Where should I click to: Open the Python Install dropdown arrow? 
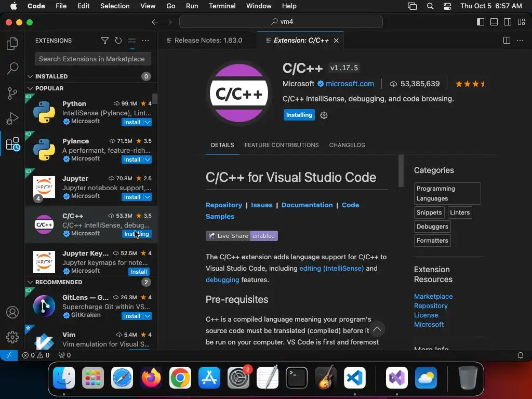click(x=148, y=122)
